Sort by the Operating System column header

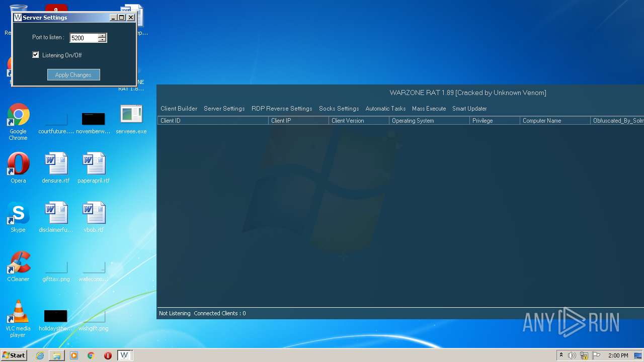[429, 121]
